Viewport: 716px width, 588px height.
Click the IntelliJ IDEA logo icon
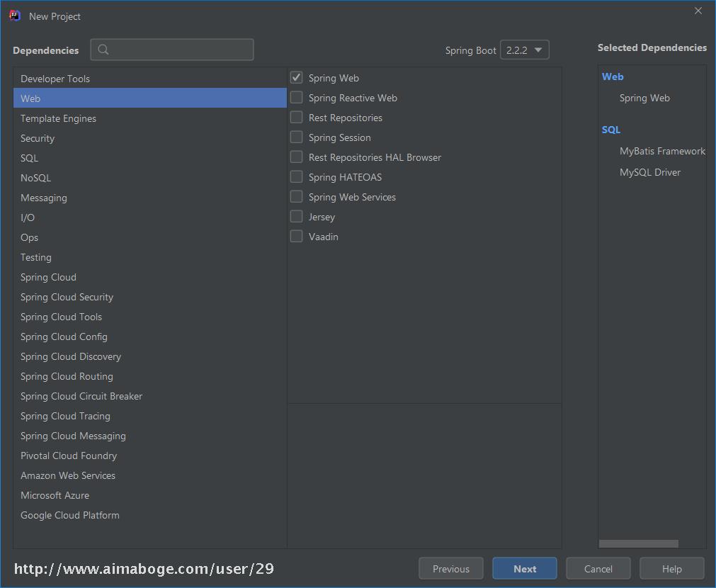click(15, 16)
